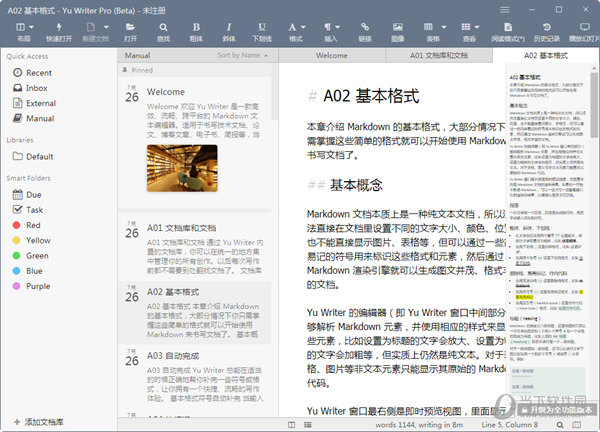Open the Sort by Name dropdown
600x432 pixels.
243,55
